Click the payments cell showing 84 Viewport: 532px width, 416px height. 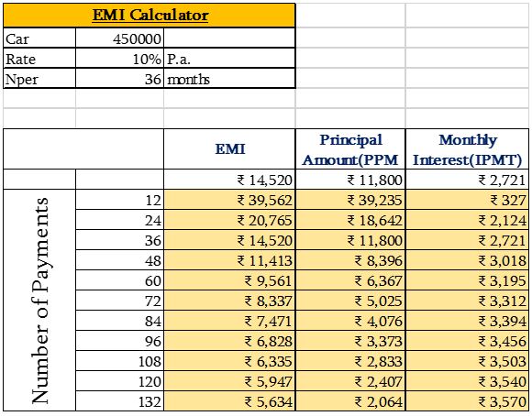coord(119,321)
